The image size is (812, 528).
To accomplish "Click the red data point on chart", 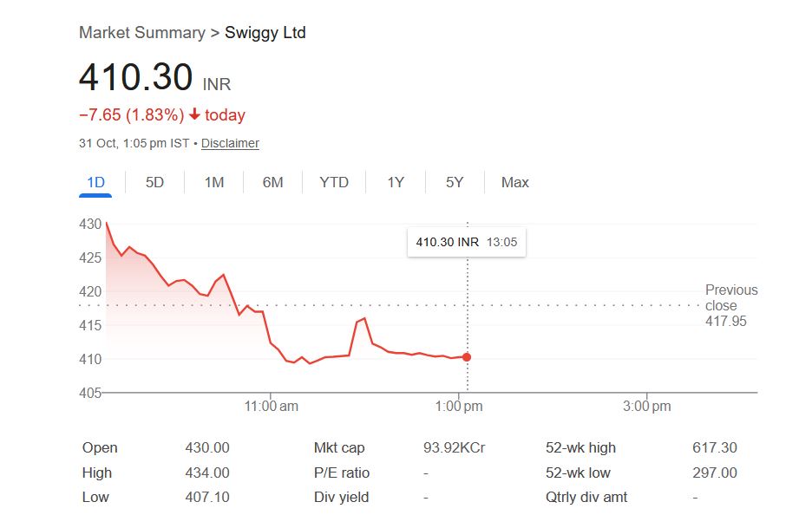I will click(x=467, y=357).
